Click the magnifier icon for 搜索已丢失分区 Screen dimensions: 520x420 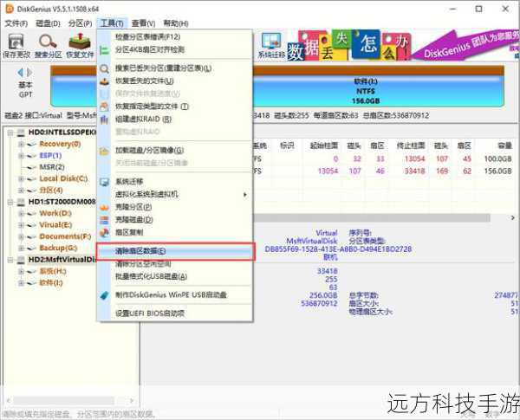pos(104,68)
